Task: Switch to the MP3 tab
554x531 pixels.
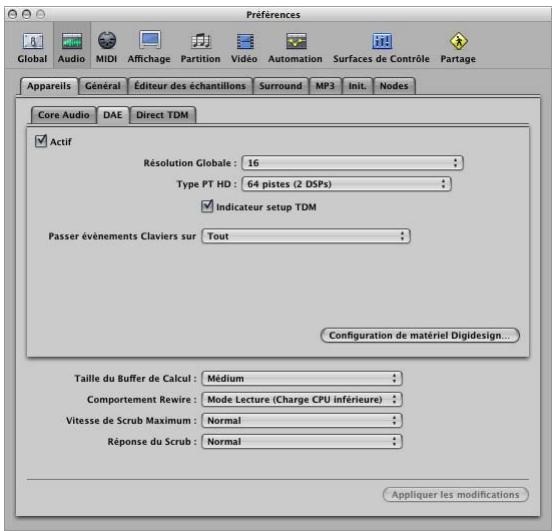Action: (325, 86)
